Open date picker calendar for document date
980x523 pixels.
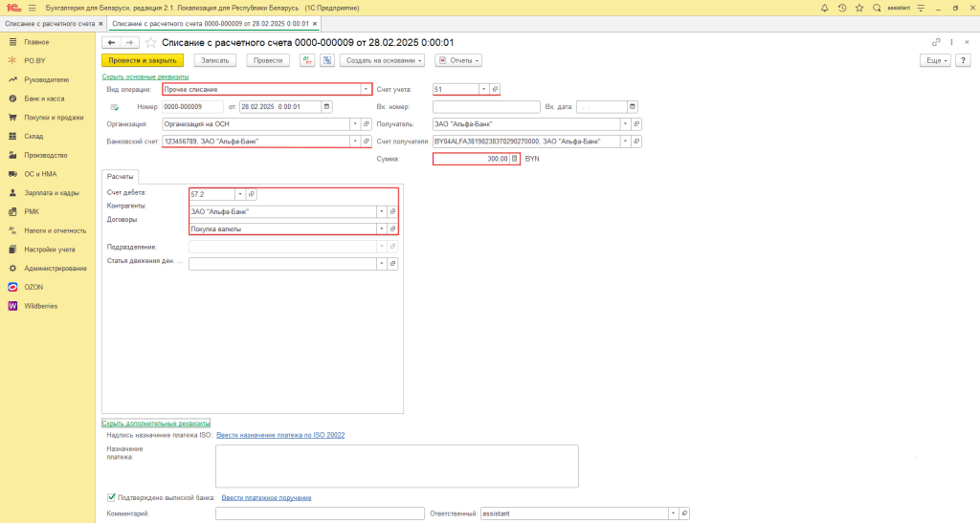(x=326, y=107)
